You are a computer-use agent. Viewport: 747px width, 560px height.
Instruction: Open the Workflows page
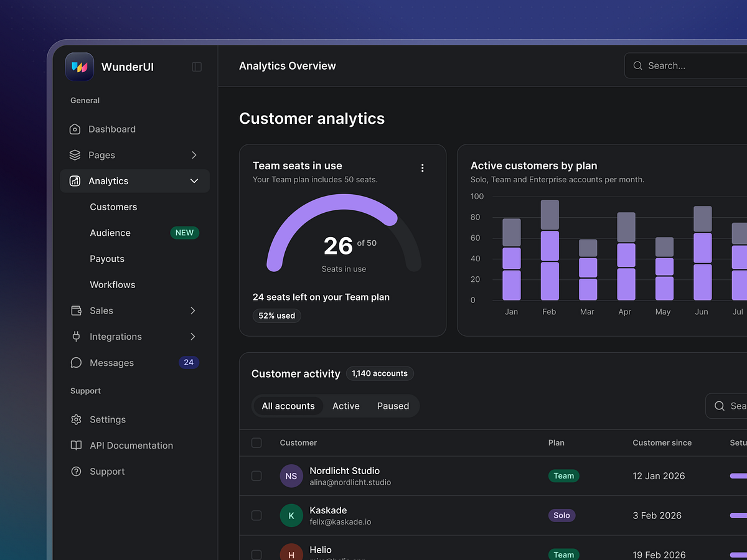[x=113, y=285]
